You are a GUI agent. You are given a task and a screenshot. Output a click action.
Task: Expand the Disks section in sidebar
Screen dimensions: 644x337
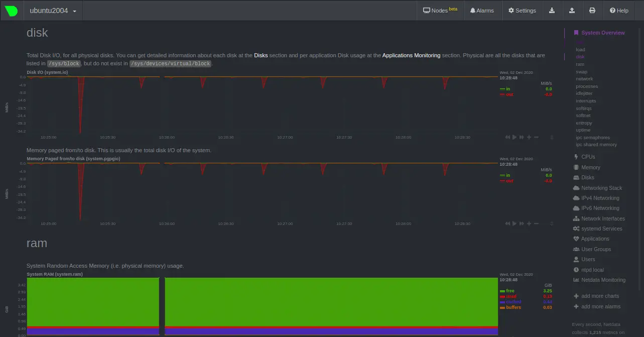(x=587, y=177)
